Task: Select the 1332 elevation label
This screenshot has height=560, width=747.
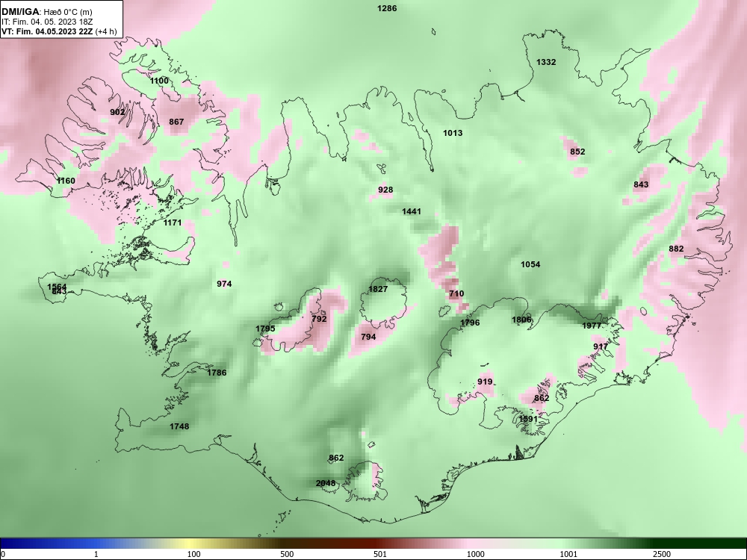Action: click(x=546, y=62)
